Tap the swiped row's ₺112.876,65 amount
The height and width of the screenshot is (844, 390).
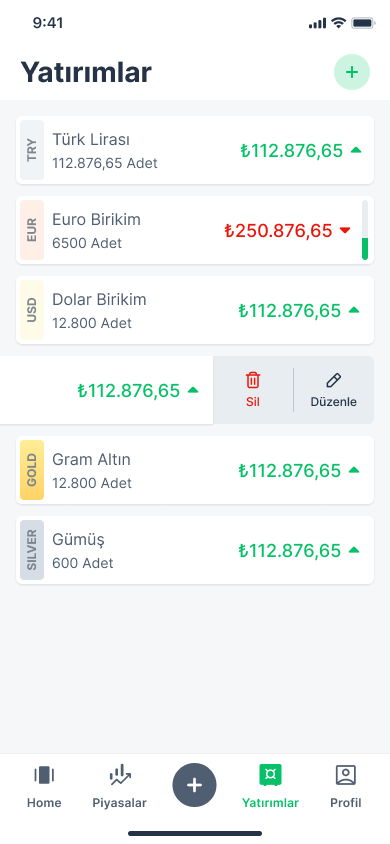129,390
